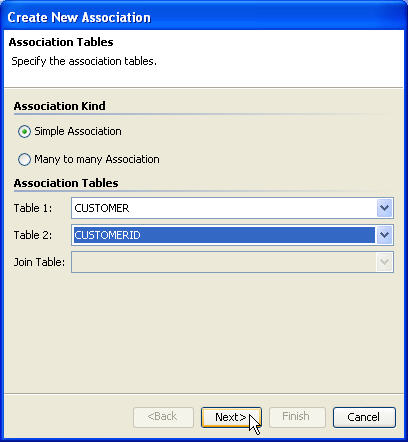This screenshot has height=442, width=408.
Task: Click the 'Table 2:' label
Action: pyautogui.click(x=33, y=235)
